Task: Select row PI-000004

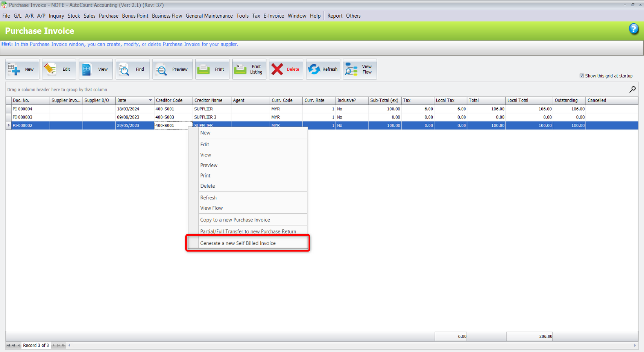Action: [x=322, y=109]
